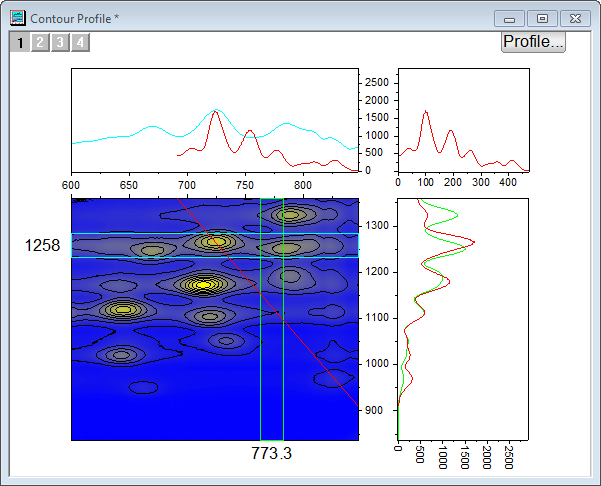
Task: Minimize the Contour Profile window
Action: tap(510, 18)
